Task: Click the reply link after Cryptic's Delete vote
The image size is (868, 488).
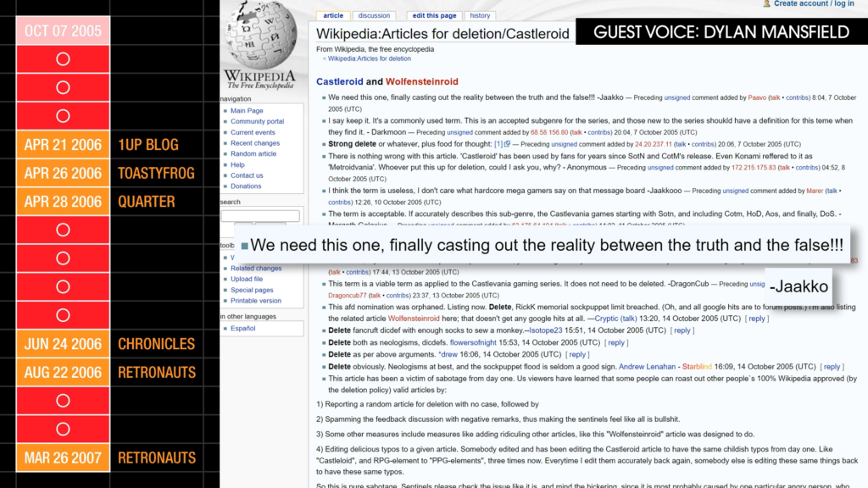Action: (758, 318)
